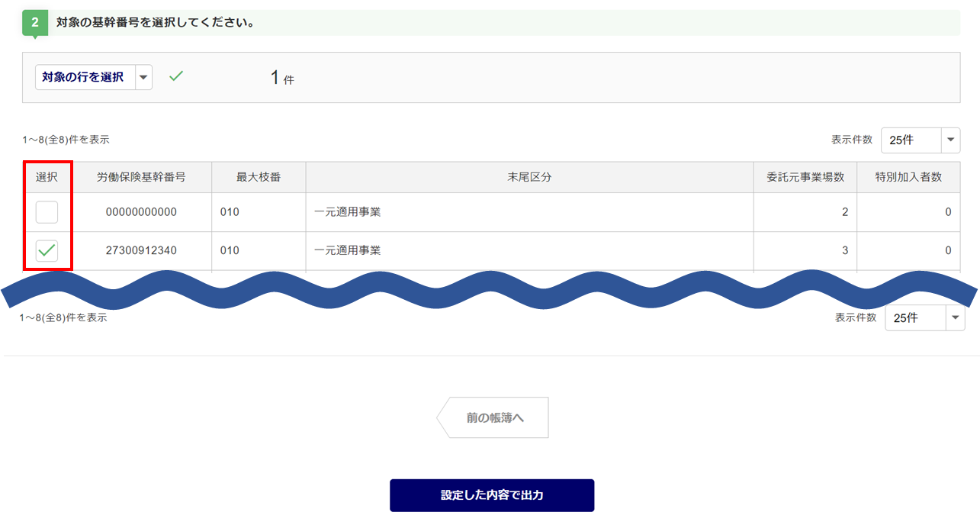Screen dimensions: 980x525
Task: Click the 選択 column header
Action: point(47,177)
